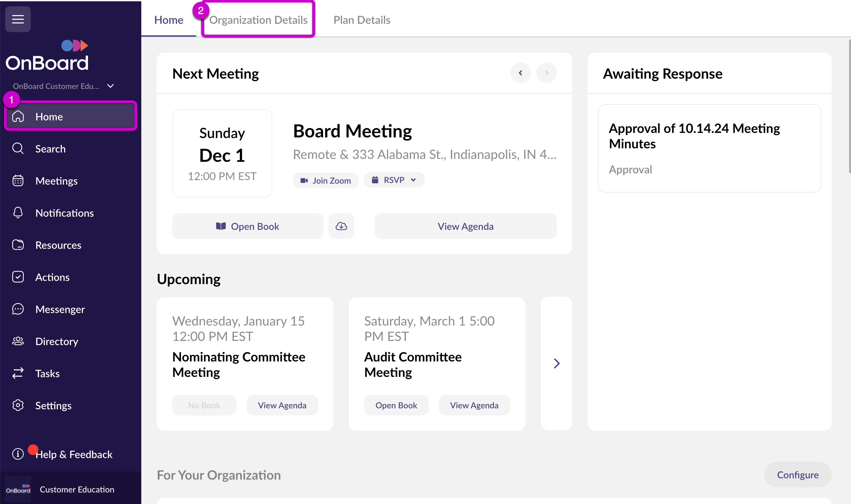The image size is (851, 504).
Task: Switch to the Home tab
Action: [169, 20]
